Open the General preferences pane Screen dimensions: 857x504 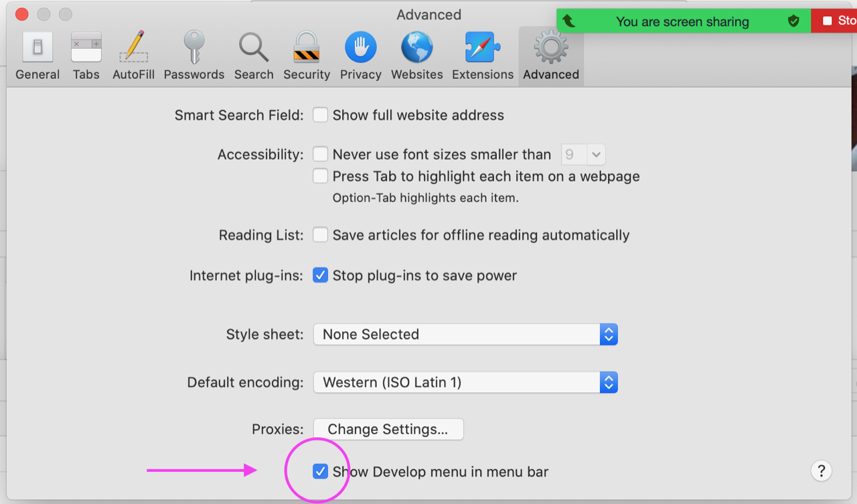pos(37,56)
